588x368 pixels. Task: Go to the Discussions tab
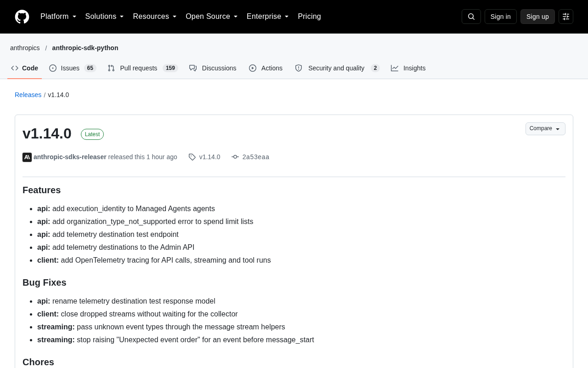coord(213,68)
